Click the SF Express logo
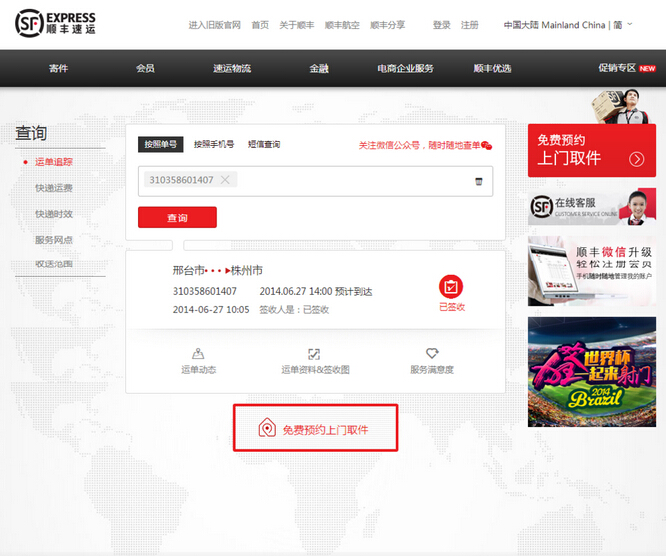666x556 pixels. pos(55,23)
